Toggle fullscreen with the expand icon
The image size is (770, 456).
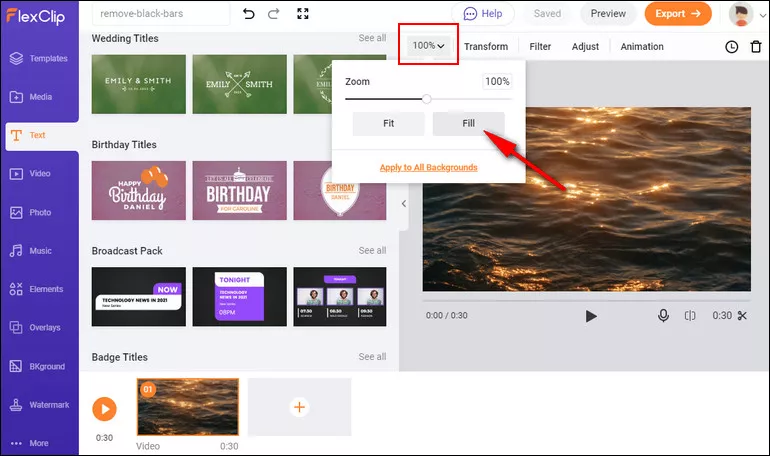pos(303,14)
